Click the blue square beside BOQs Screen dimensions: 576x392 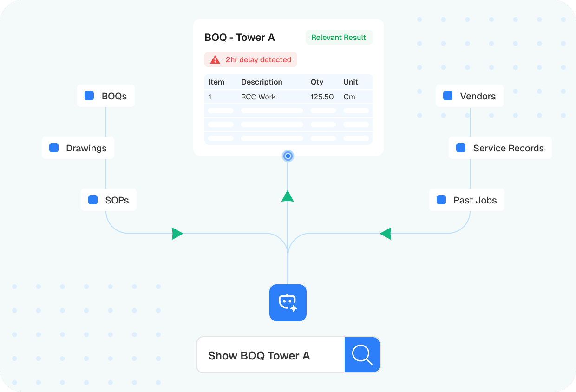(x=89, y=96)
